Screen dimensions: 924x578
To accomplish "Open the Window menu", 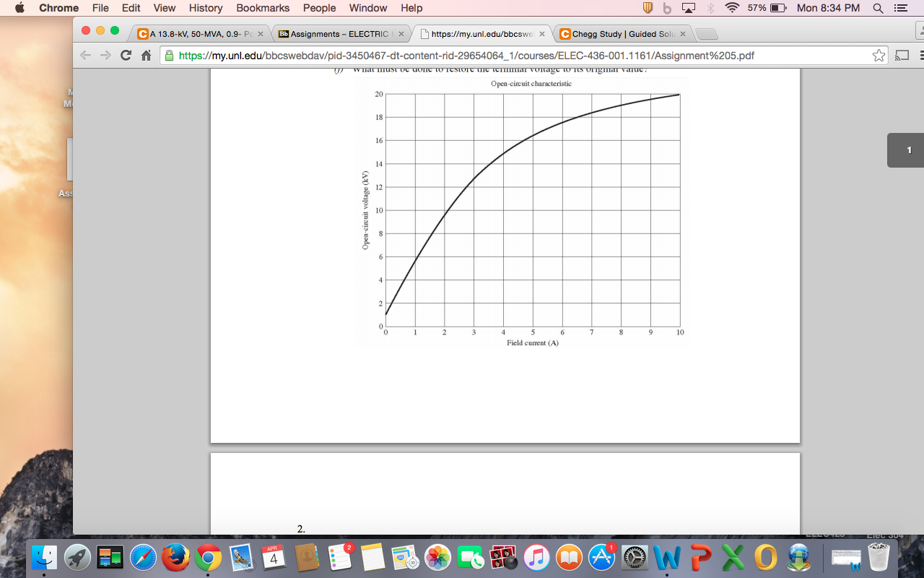I will [368, 8].
